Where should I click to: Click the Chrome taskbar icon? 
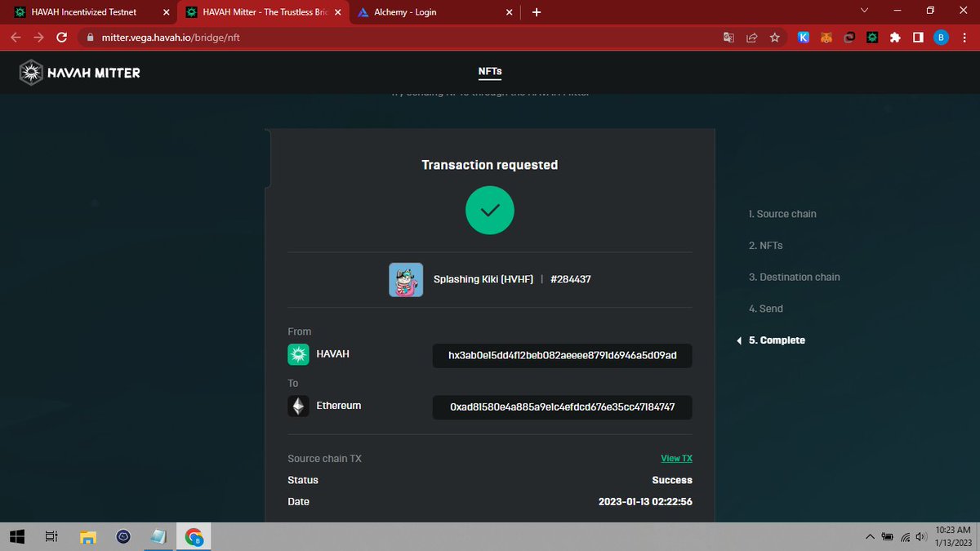[x=194, y=536]
